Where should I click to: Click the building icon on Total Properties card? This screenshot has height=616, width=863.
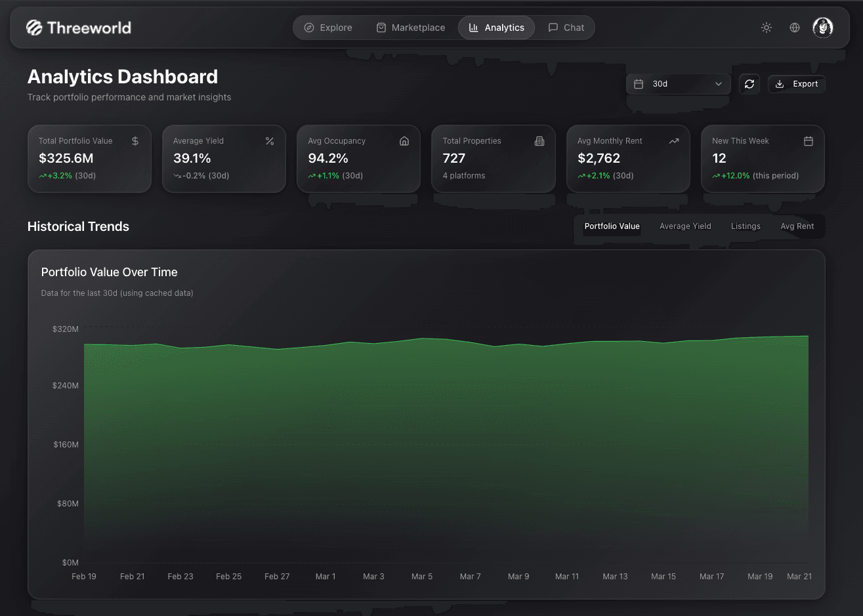tap(539, 140)
